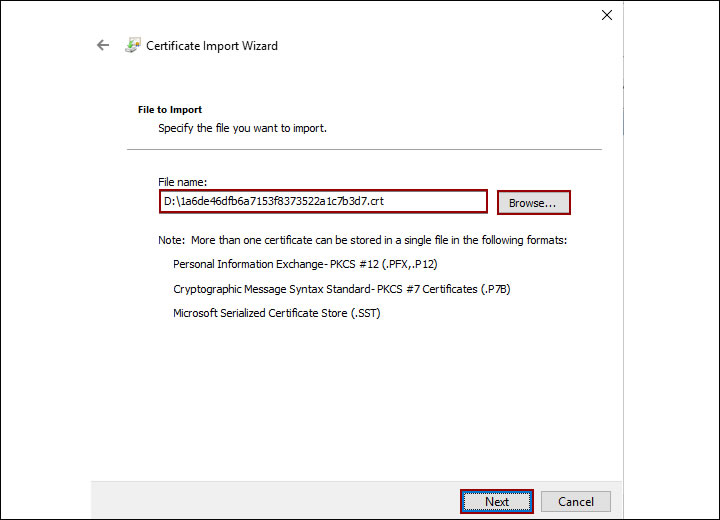Image resolution: width=720 pixels, height=520 pixels.
Task: Cancel the certificate import
Action: click(x=576, y=501)
